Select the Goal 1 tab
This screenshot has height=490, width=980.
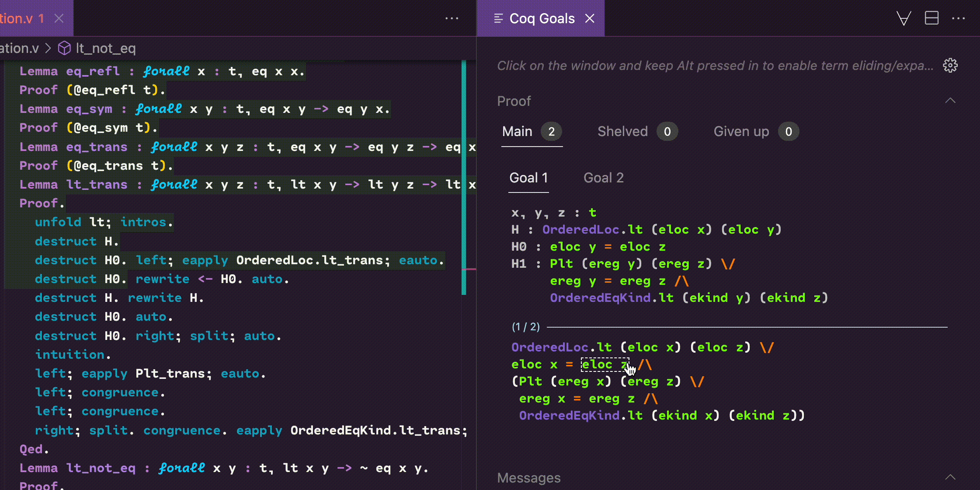tap(528, 178)
